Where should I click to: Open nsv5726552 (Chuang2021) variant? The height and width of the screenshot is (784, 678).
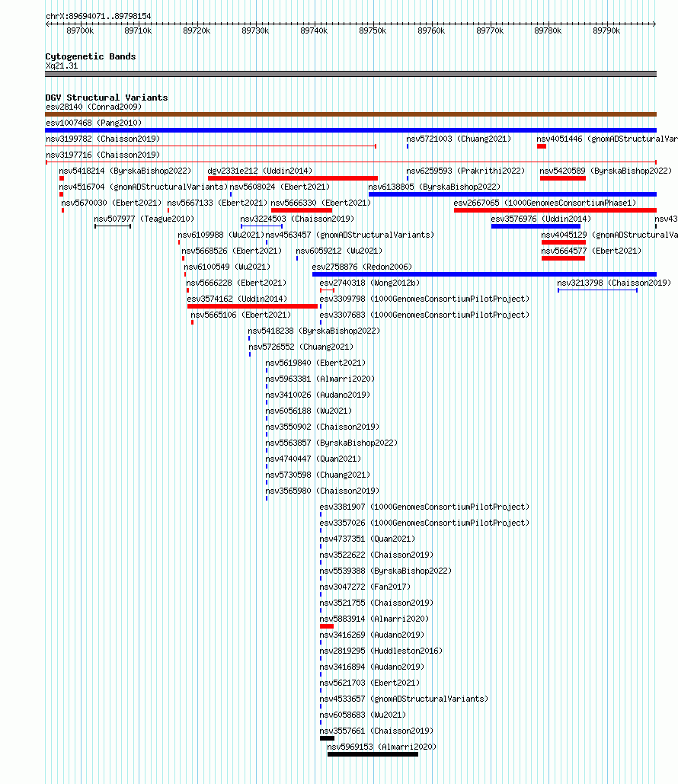click(x=301, y=347)
